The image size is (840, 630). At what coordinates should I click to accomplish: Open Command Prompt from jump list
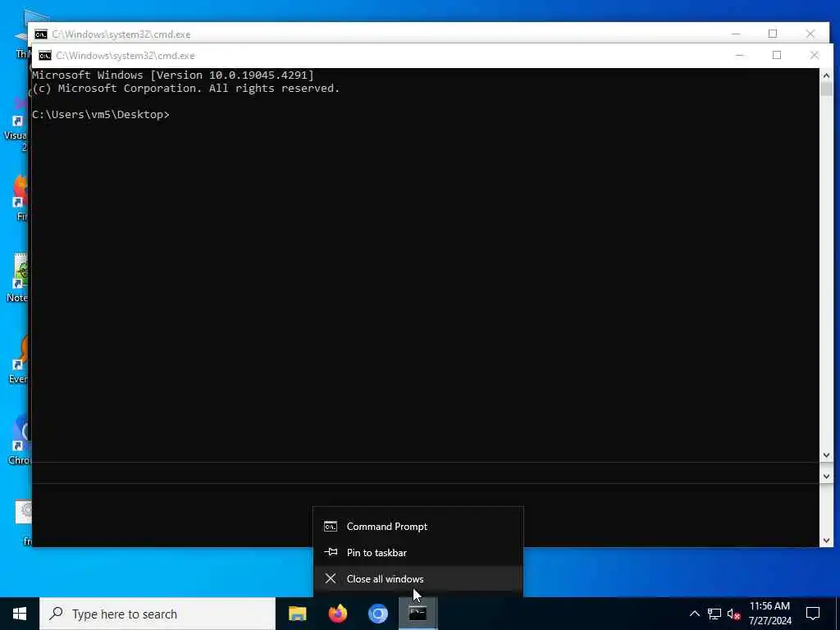click(418, 526)
